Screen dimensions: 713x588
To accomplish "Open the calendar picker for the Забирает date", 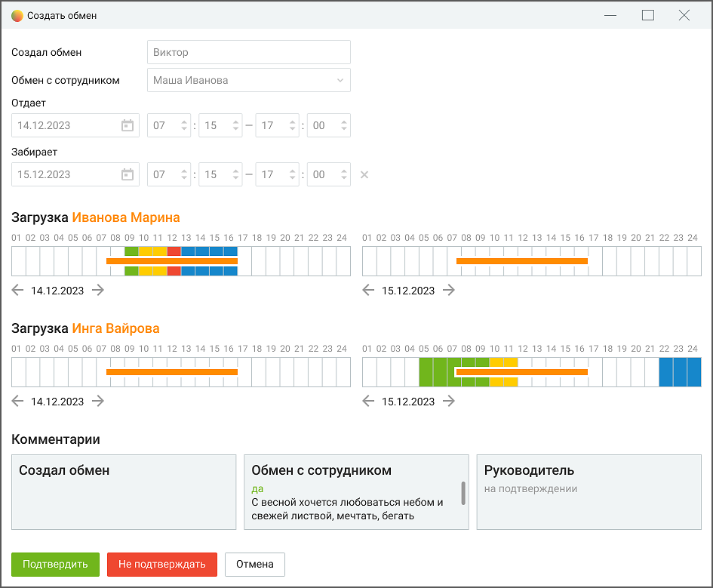I will click(x=128, y=174).
